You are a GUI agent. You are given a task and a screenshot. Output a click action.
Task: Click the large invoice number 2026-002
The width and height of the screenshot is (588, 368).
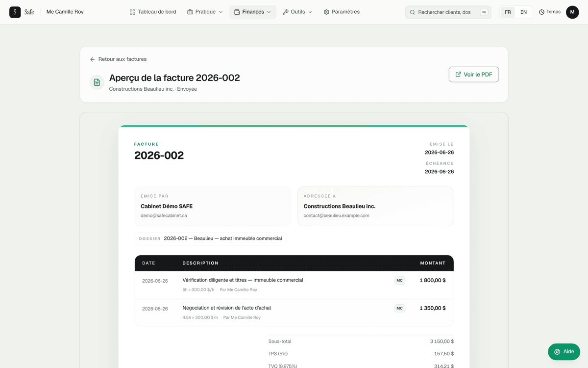[x=159, y=156]
